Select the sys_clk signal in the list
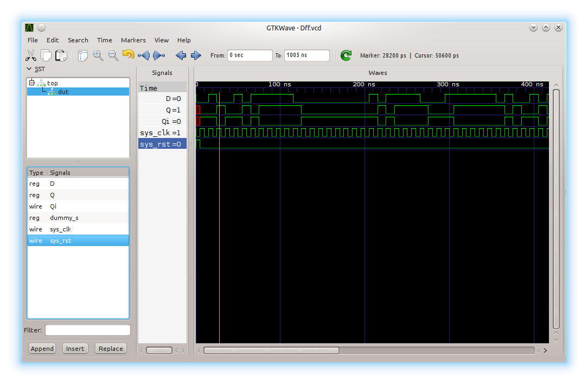588x384 pixels. [x=78, y=229]
